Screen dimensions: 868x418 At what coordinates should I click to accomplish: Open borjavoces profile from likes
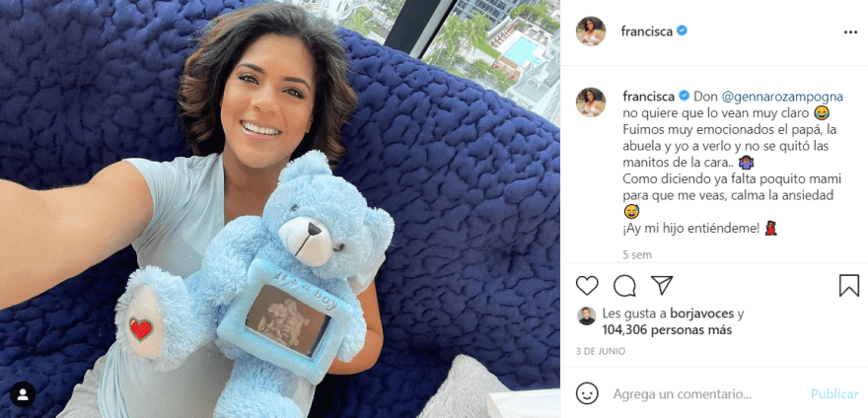[x=702, y=313]
